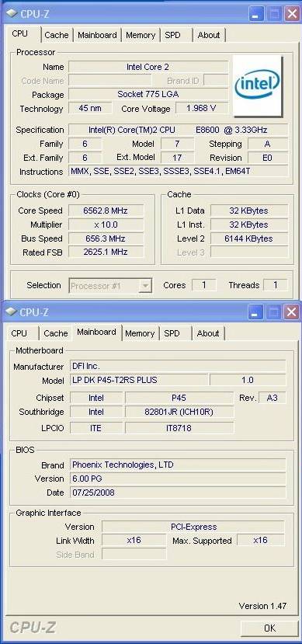Open Cache tab in lower window

tap(56, 333)
